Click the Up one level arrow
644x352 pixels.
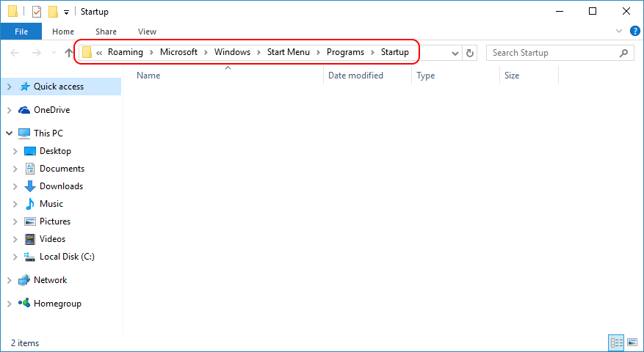69,53
